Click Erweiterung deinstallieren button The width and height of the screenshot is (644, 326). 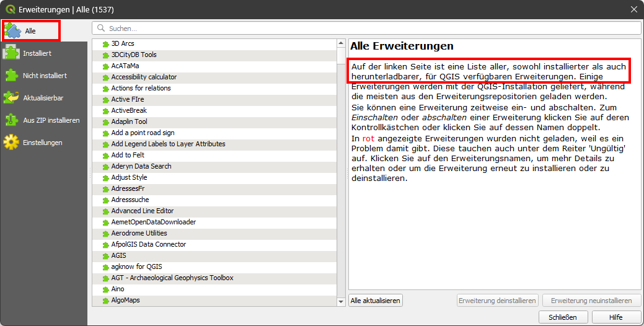point(497,301)
